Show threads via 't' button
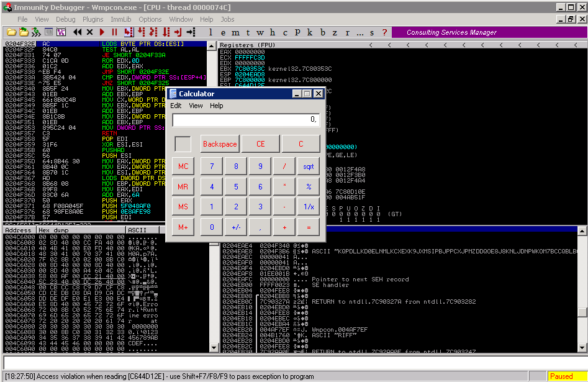Viewport: 588px width, 382px height. click(x=248, y=32)
